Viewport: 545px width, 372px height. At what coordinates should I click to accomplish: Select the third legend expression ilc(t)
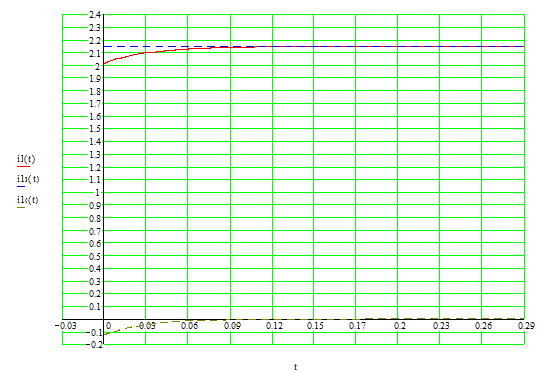(x=27, y=200)
